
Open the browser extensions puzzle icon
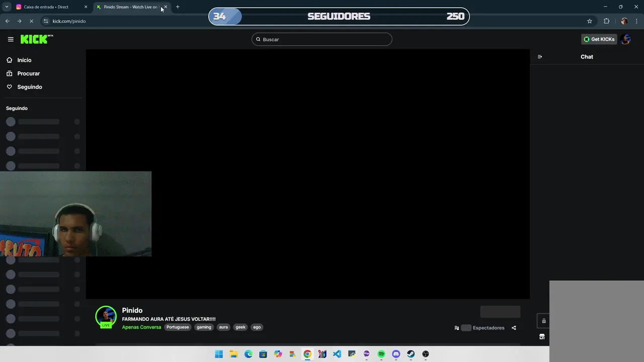[x=606, y=21]
